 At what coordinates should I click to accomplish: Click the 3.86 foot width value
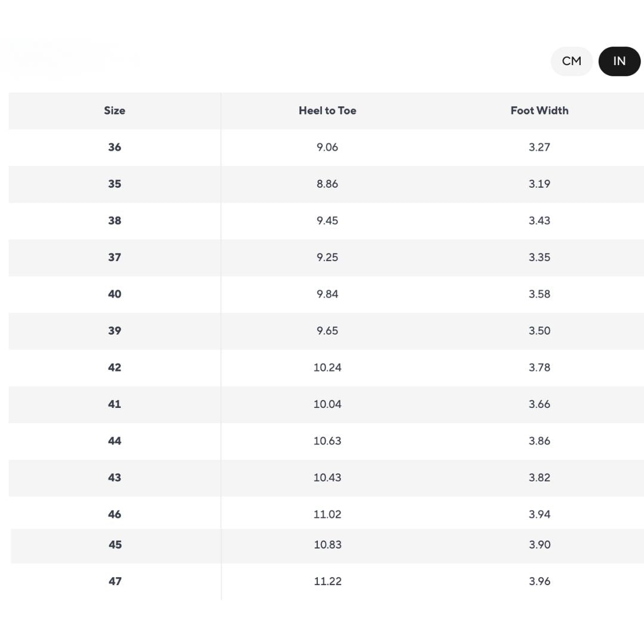(x=539, y=441)
